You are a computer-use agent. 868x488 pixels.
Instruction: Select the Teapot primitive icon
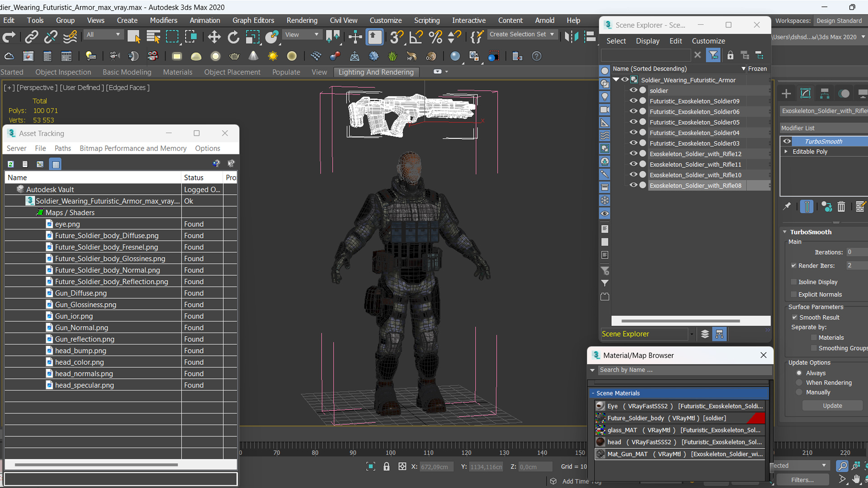(234, 56)
